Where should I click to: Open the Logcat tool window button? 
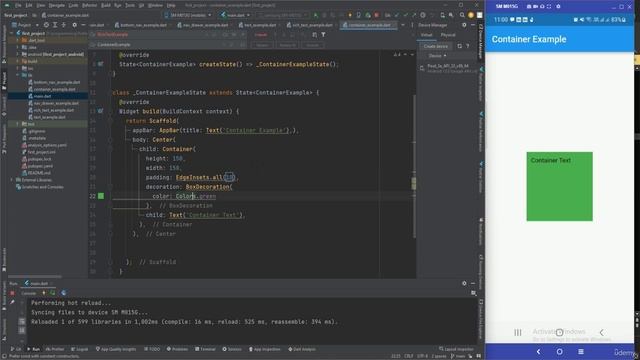(80, 349)
